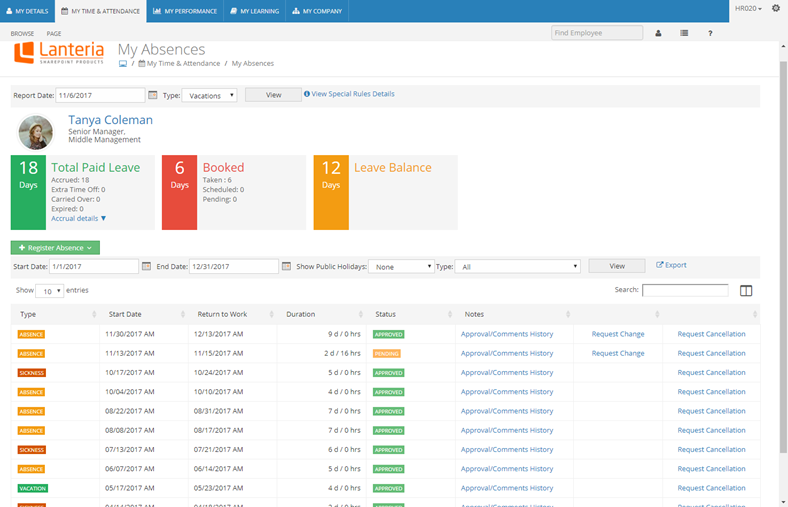Open the Browse ribbon tab

pyautogui.click(x=22, y=34)
